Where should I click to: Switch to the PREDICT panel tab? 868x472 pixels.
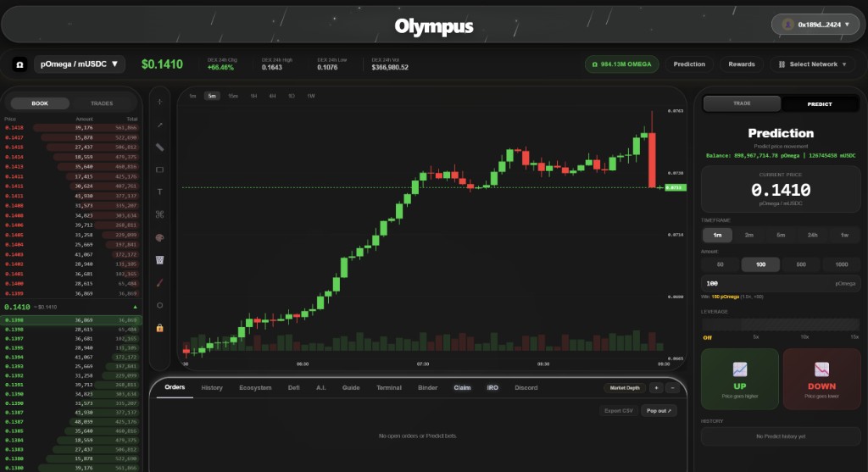click(820, 104)
